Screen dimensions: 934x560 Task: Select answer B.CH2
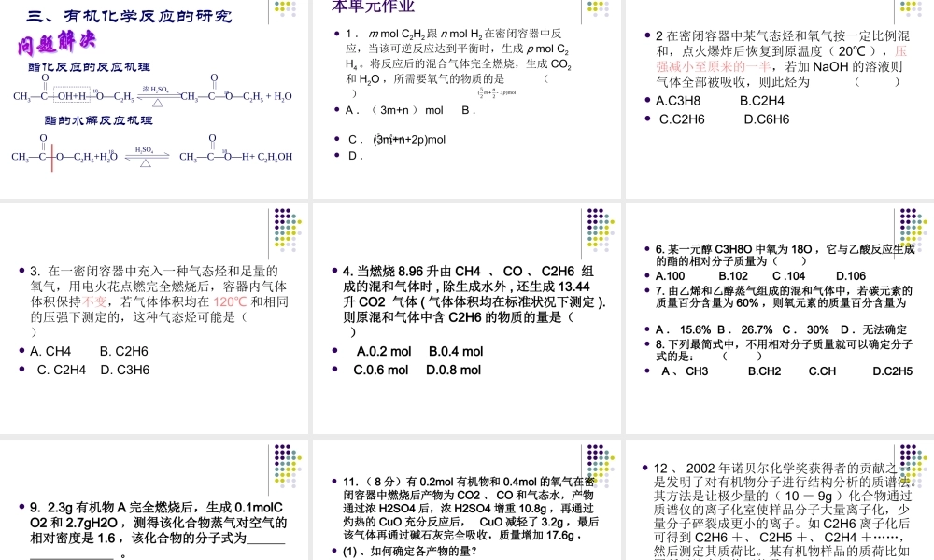pos(764,371)
